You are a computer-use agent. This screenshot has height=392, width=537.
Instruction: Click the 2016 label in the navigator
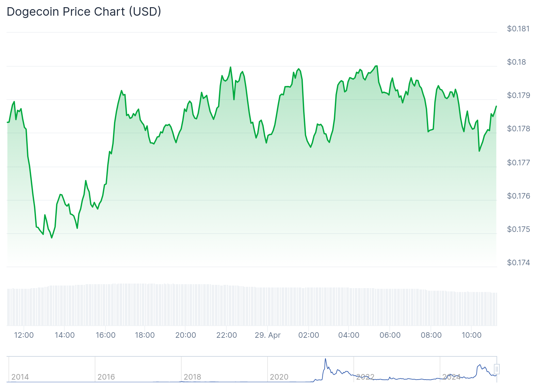point(106,377)
